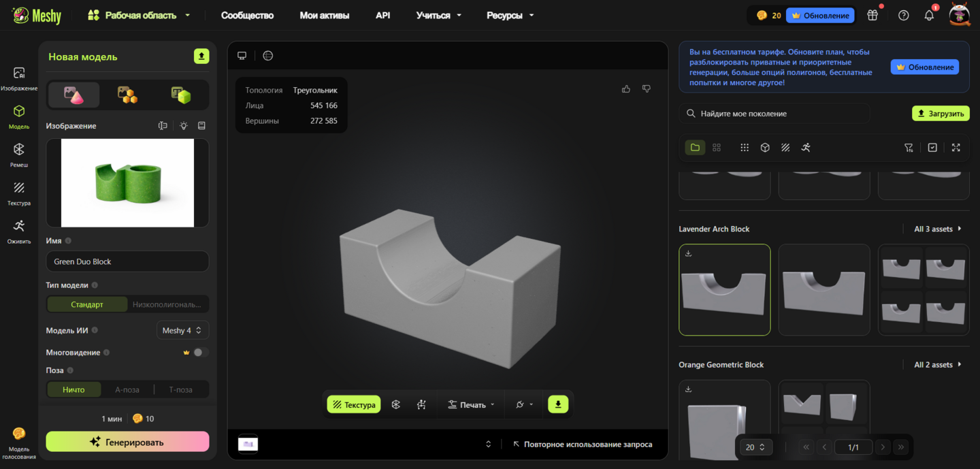Click the thumbs up icon in viewport
The height and width of the screenshot is (469, 980).
click(626, 89)
